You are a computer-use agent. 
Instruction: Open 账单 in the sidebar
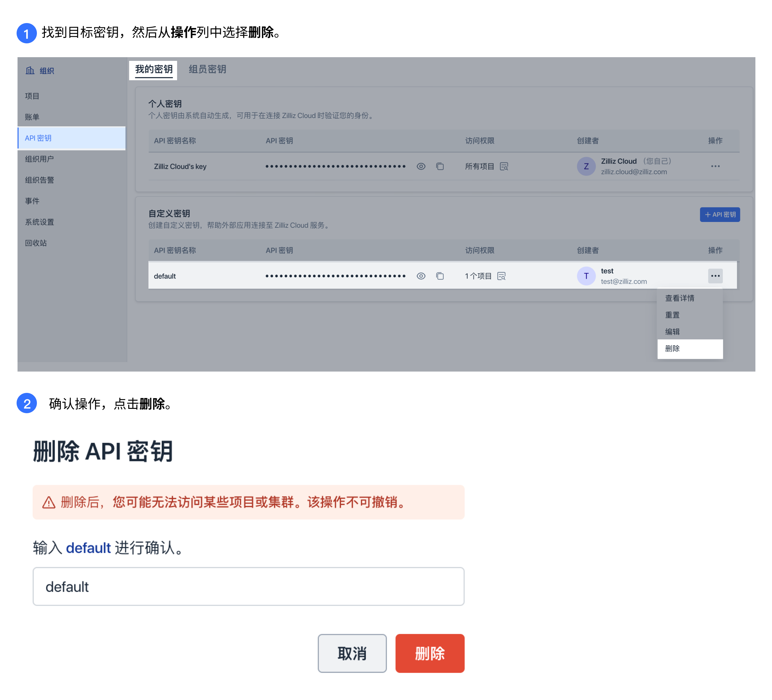32,117
